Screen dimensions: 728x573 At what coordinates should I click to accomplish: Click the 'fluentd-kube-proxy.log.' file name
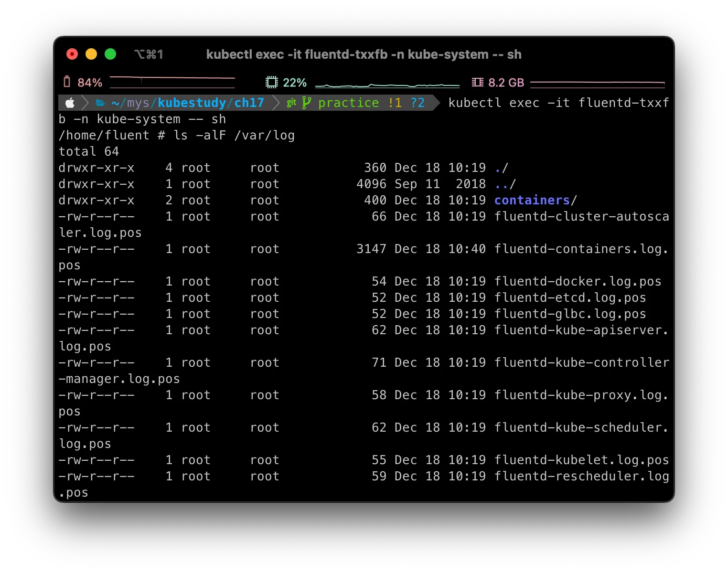582,395
